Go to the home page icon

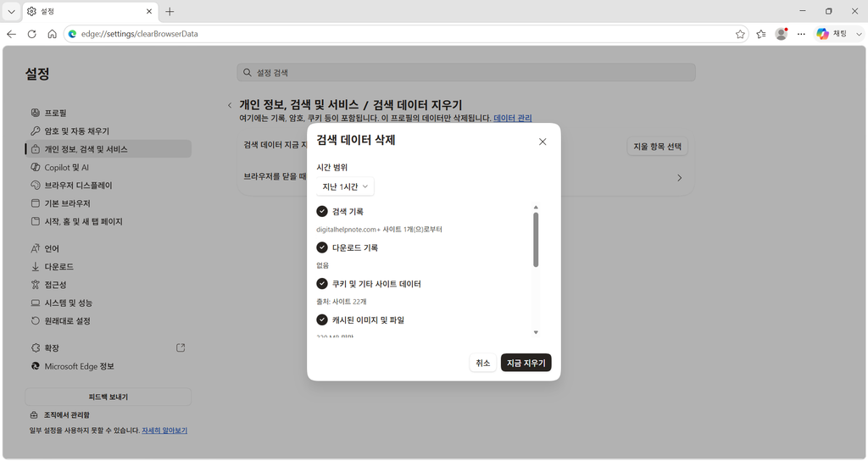tap(52, 34)
